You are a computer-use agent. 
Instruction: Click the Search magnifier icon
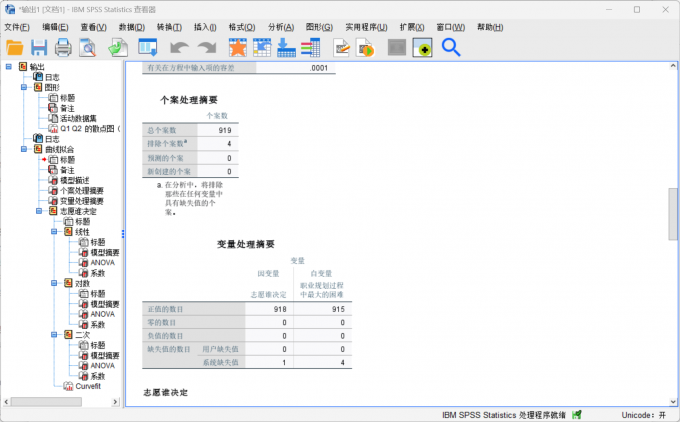coord(451,47)
